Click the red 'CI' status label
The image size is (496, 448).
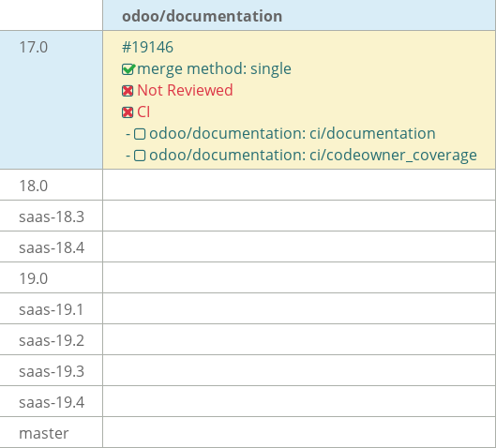click(x=143, y=112)
